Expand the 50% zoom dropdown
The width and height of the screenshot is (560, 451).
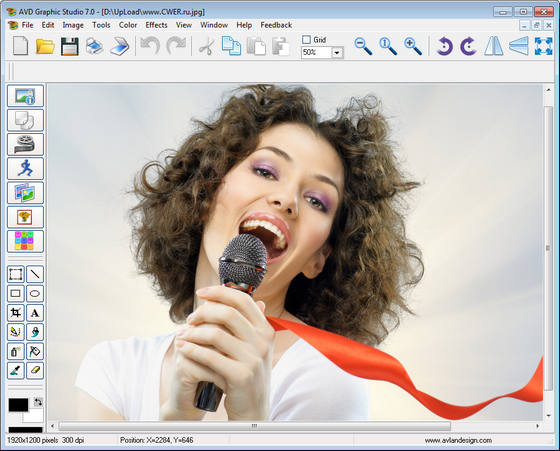tap(337, 53)
